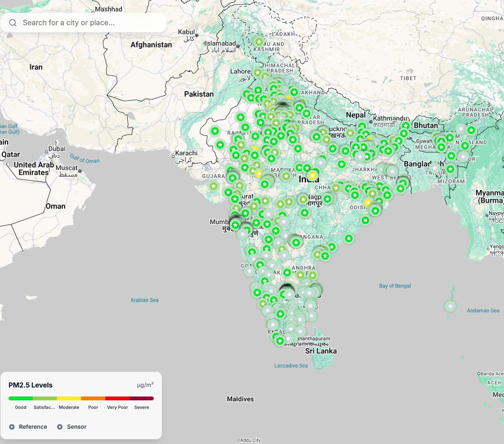The height and width of the screenshot is (444, 504).
Task: Select the olive 'Satisfactory' segment of the scale
Action: click(45, 398)
